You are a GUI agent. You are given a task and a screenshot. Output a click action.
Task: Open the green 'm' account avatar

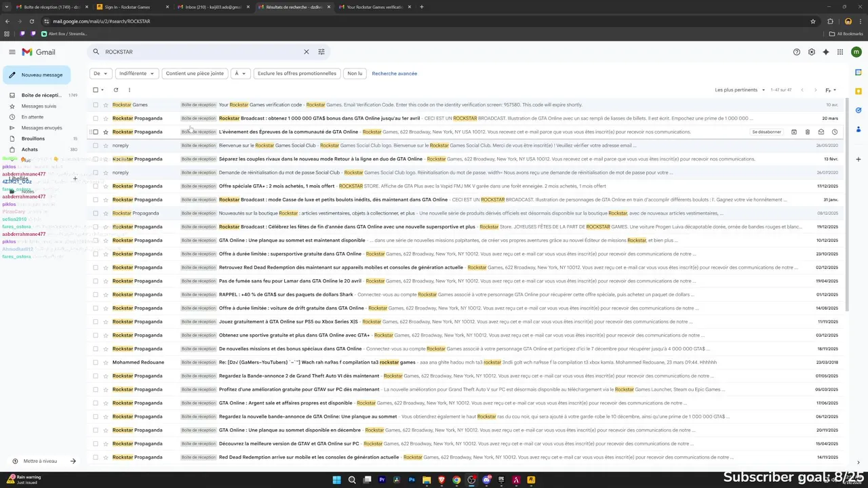point(856,52)
